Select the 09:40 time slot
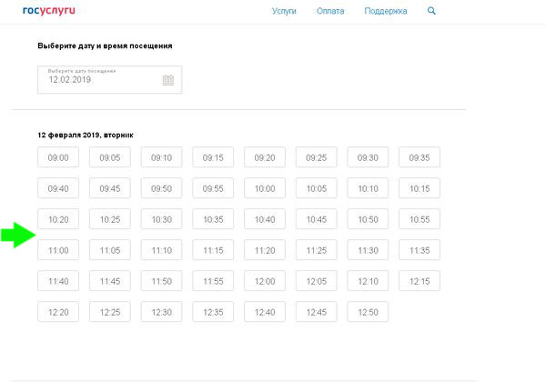546x392 pixels. click(x=58, y=188)
